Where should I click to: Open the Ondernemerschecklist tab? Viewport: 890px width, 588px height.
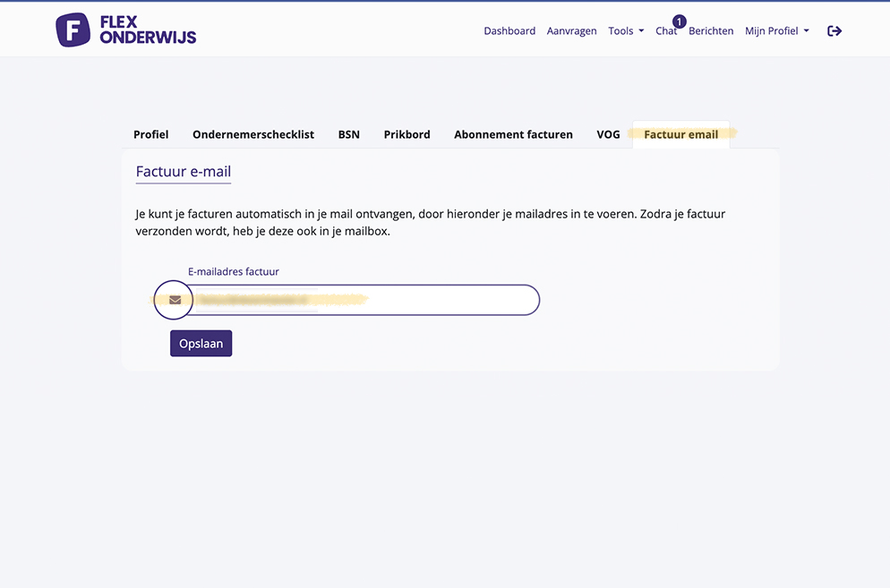pyautogui.click(x=253, y=134)
